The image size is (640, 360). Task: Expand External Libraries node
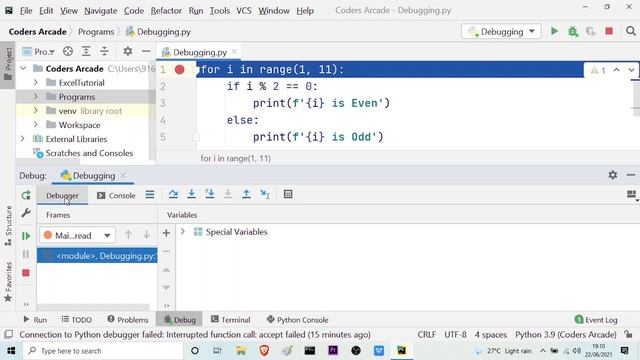[x=23, y=139]
